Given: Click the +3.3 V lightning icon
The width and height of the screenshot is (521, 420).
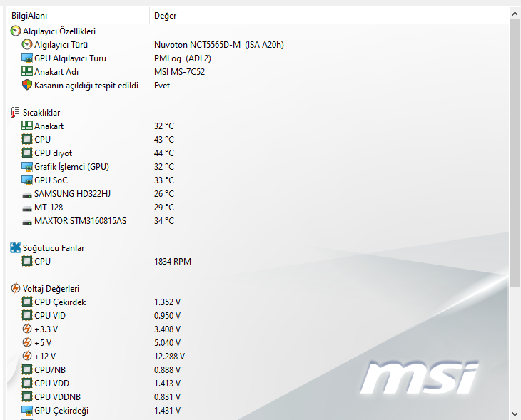Looking at the screenshot, I should (27, 329).
